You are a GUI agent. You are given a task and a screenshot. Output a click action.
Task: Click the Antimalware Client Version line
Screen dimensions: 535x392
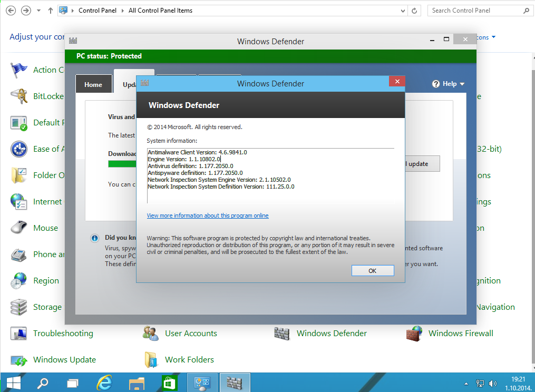pyautogui.click(x=197, y=152)
